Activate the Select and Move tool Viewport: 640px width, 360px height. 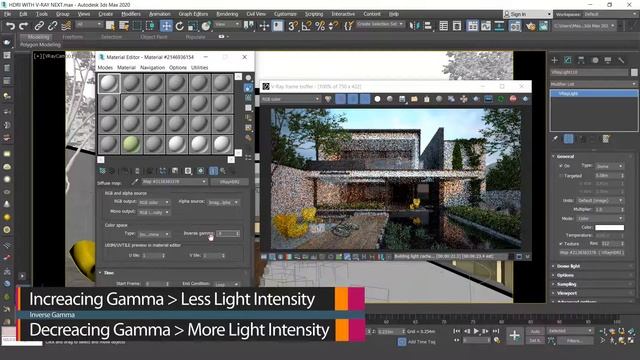(166, 26)
